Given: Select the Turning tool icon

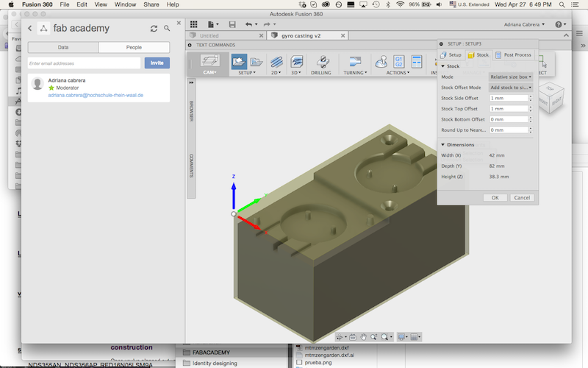Looking at the screenshot, I should (355, 61).
